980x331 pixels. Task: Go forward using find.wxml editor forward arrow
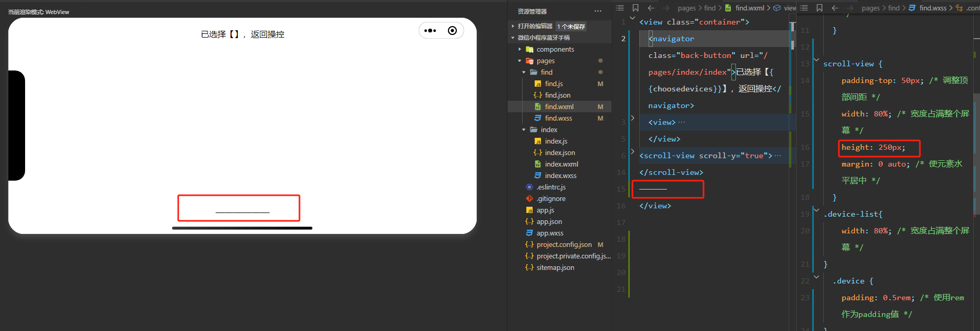tap(666, 8)
